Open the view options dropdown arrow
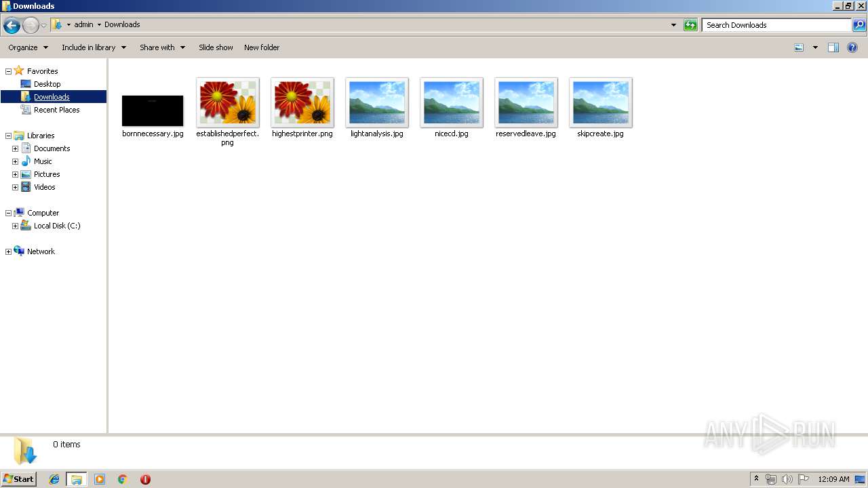868x488 pixels. click(x=815, y=47)
